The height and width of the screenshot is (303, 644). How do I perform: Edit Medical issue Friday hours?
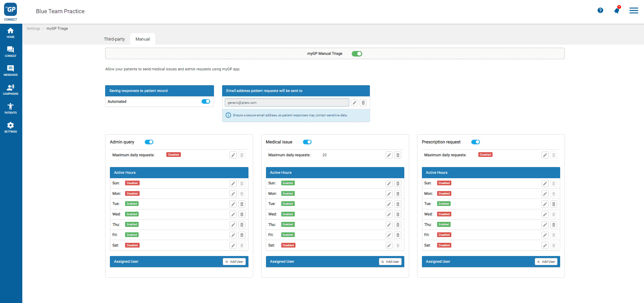[389, 235]
